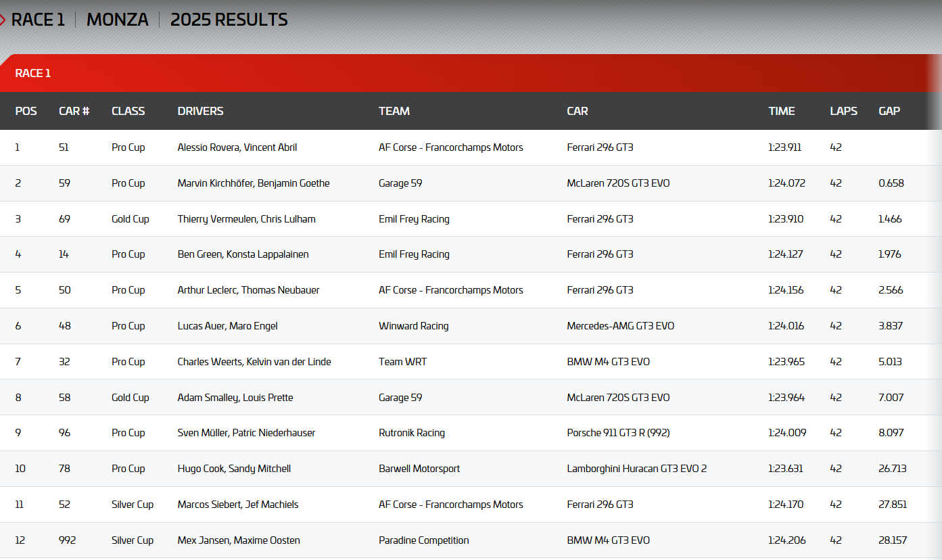Image resolution: width=942 pixels, height=560 pixels.
Task: Click AF Corse team in car 50 row
Action: (x=451, y=290)
